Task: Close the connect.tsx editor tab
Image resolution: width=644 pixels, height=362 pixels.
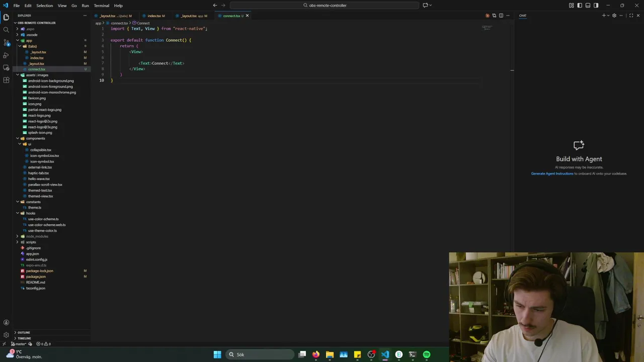Action: (x=247, y=16)
